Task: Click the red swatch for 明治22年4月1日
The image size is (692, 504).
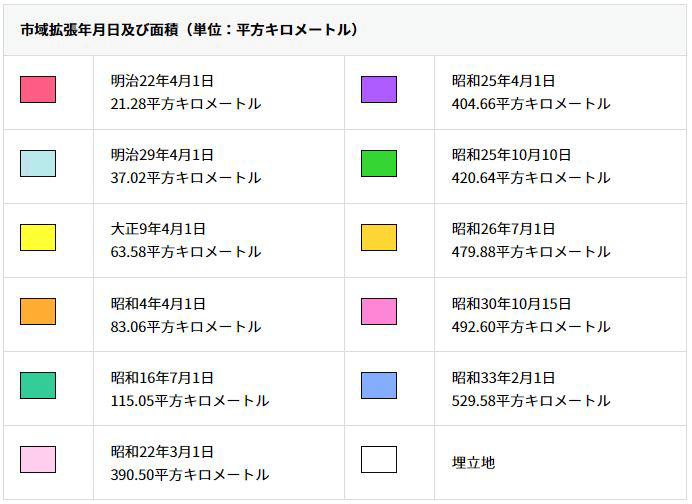Action: pos(38,90)
